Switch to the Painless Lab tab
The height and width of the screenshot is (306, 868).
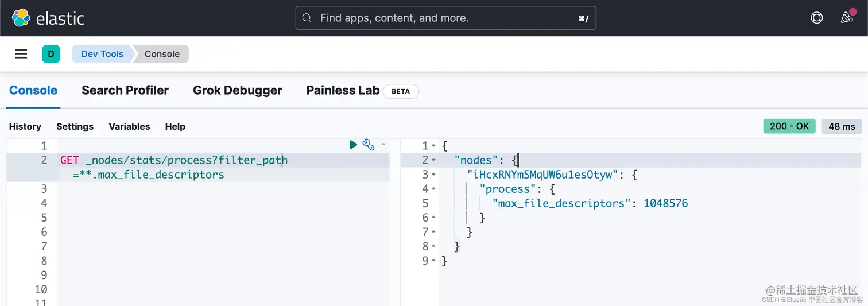coord(343,90)
